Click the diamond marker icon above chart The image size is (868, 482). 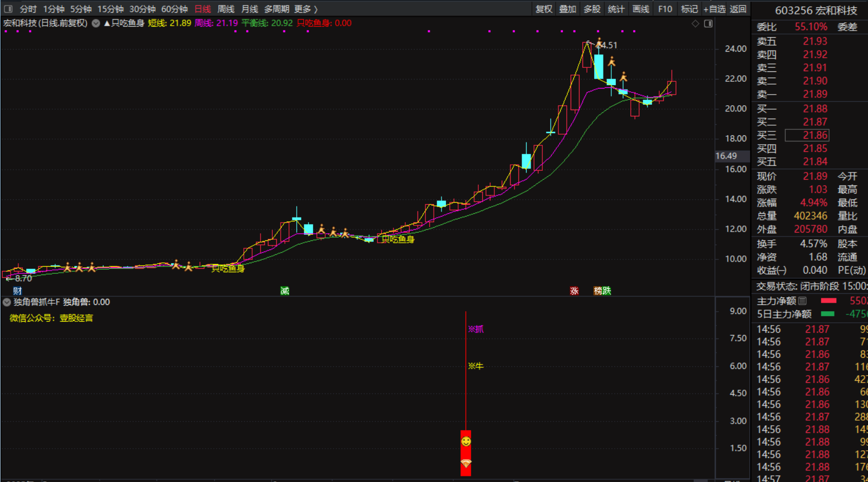coord(695,23)
